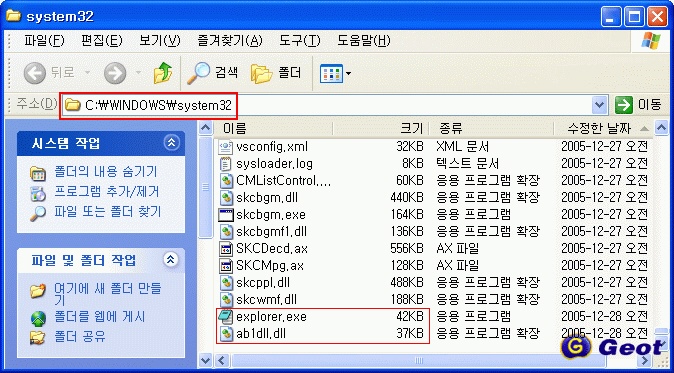Click the horizontal scrollbar thumb
The image size is (674, 373).
[418, 360]
